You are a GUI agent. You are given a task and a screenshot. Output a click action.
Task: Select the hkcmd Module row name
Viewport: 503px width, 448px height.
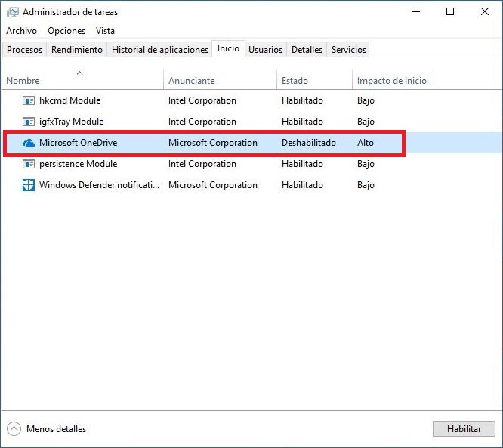[70, 100]
